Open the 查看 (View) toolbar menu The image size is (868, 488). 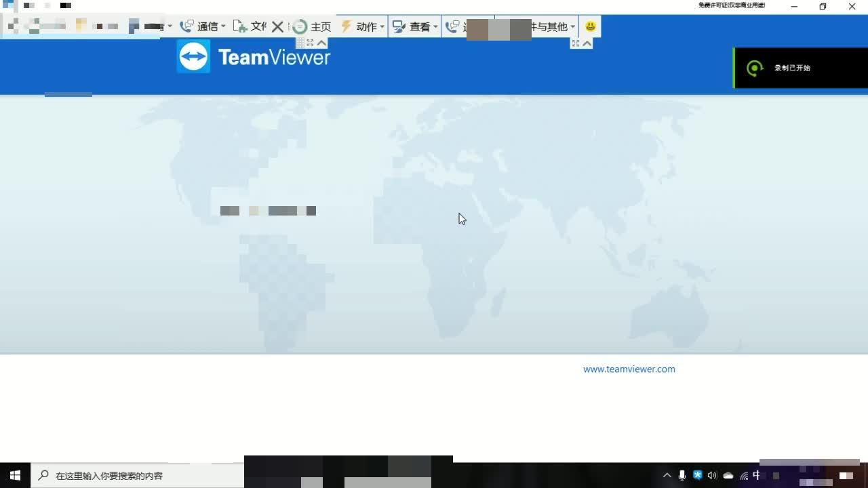click(415, 26)
